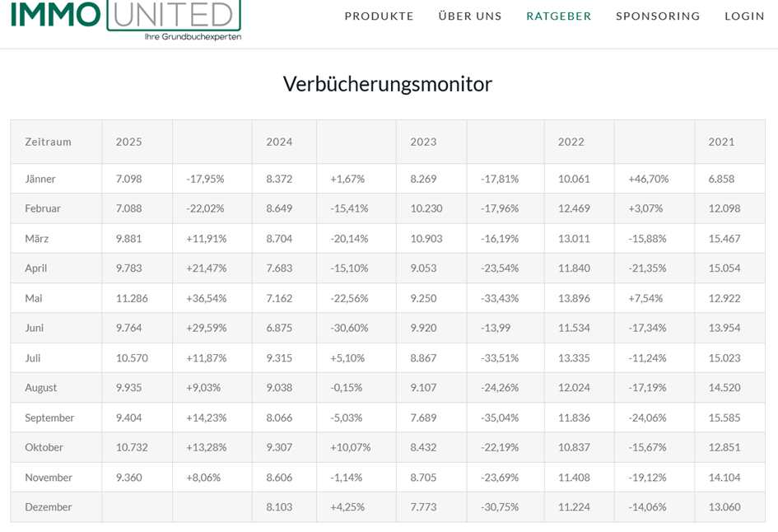This screenshot has height=532, width=778.
Task: Select the Zeitraum column header
Action: click(48, 142)
